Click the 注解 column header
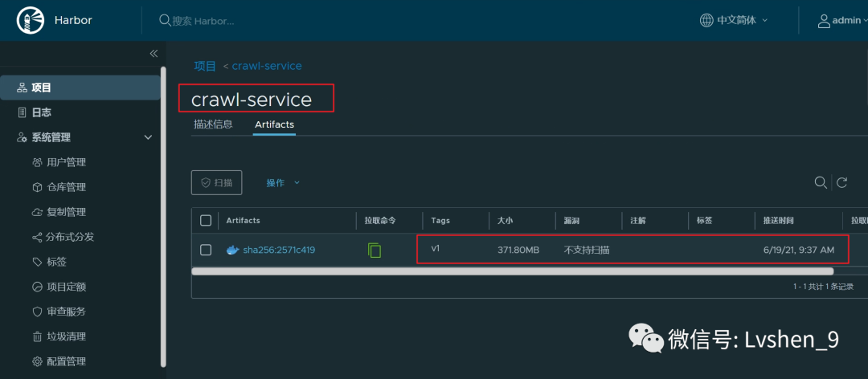 click(x=637, y=220)
